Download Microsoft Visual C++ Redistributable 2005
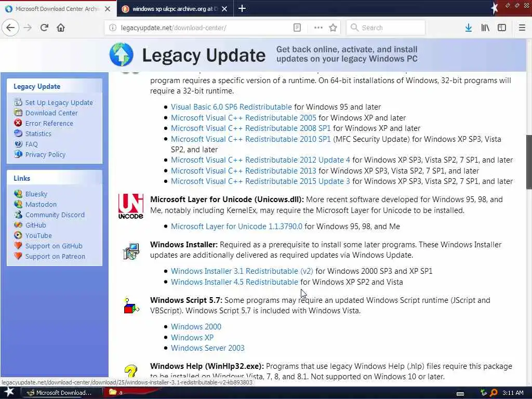This screenshot has width=532, height=399. click(x=244, y=118)
